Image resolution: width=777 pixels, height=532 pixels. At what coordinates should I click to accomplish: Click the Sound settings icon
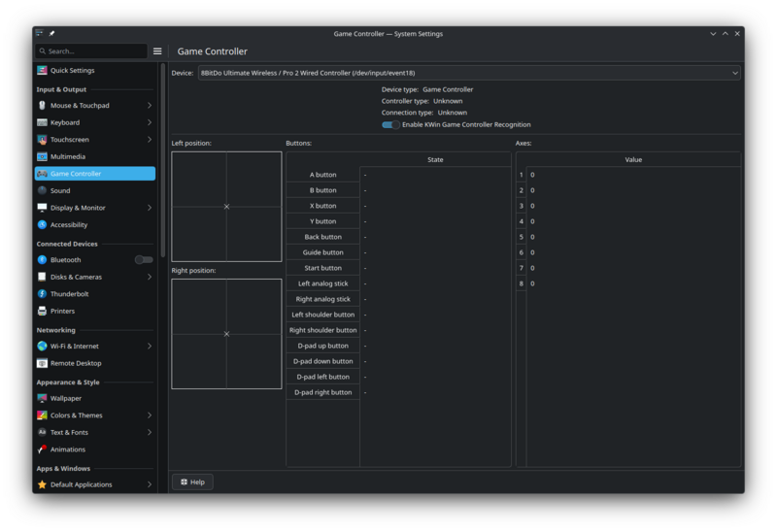point(42,191)
